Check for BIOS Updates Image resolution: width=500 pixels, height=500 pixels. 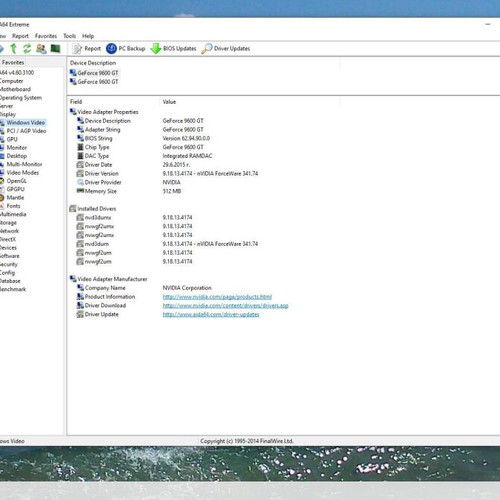point(173,49)
